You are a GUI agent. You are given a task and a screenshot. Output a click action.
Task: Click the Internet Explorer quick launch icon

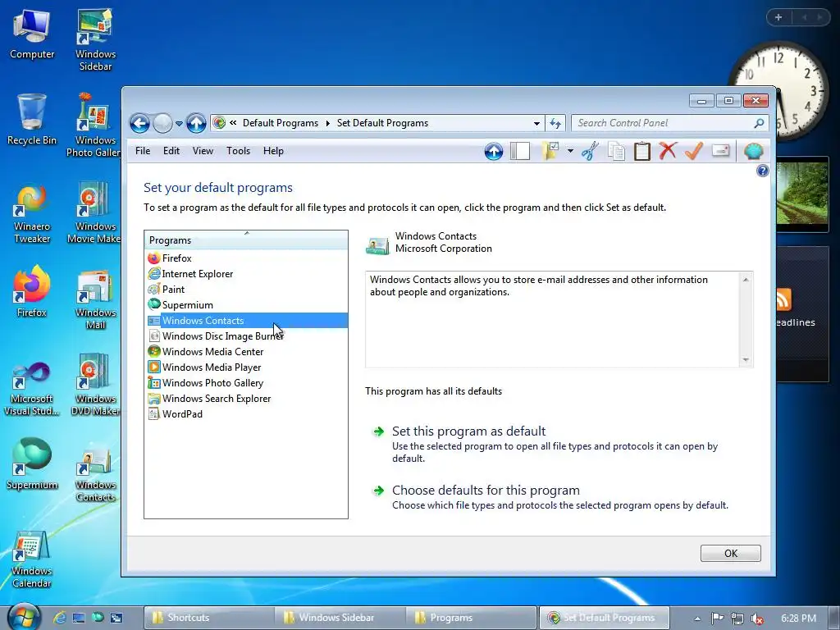click(x=59, y=618)
